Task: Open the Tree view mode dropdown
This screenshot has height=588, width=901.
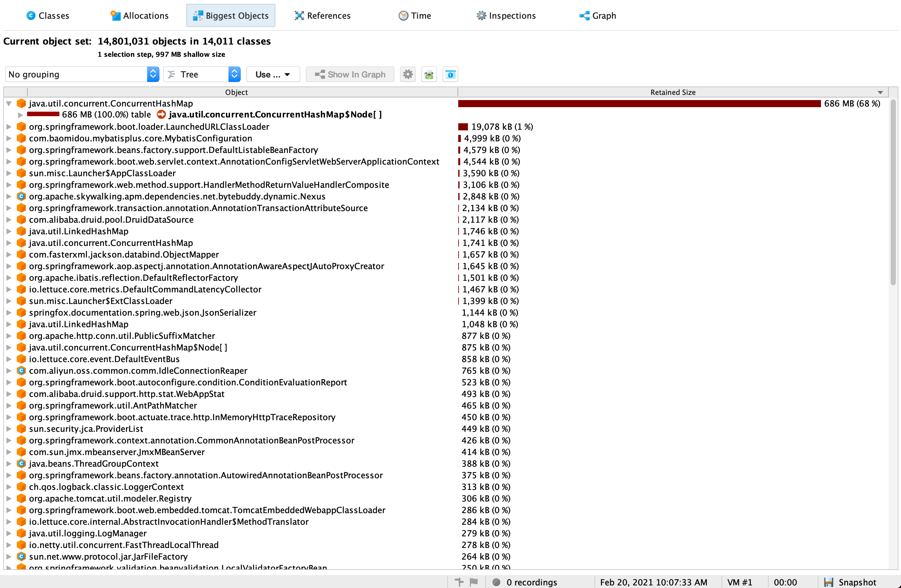Action: coord(202,74)
